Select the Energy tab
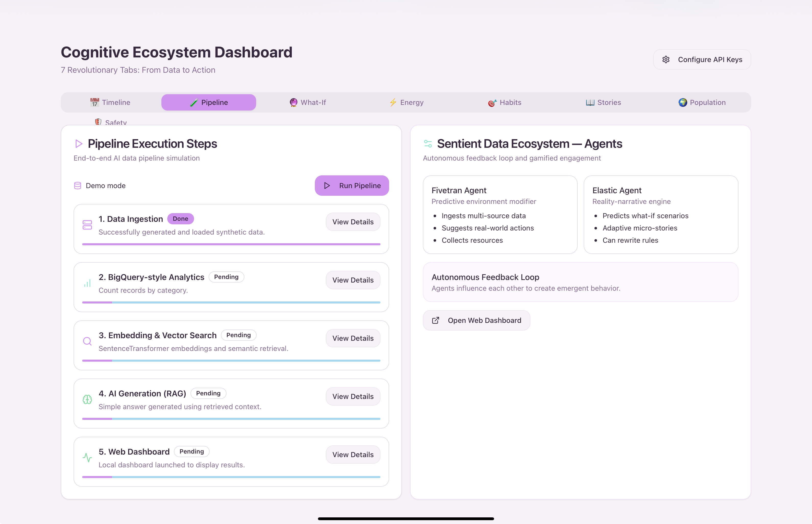The width and height of the screenshot is (812, 524). (406, 102)
